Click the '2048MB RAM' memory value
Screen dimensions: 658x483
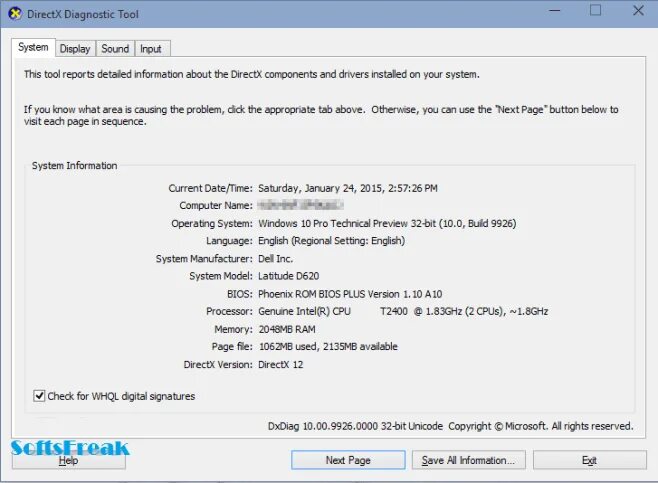287,329
